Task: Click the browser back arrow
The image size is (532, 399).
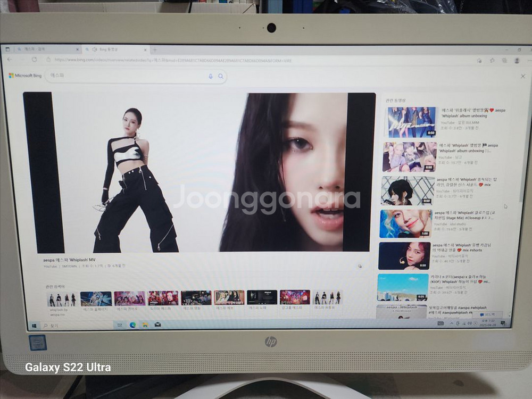Action: [10, 60]
